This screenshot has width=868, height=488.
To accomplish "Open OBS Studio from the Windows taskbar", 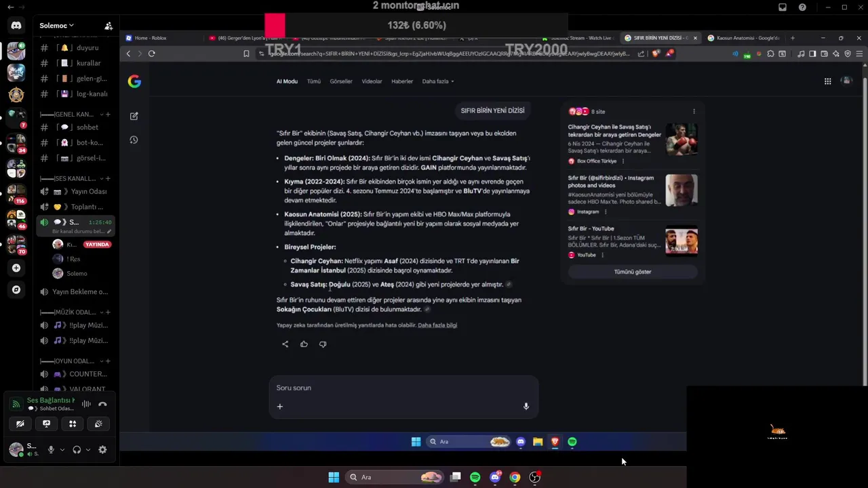I will pyautogui.click(x=534, y=477).
